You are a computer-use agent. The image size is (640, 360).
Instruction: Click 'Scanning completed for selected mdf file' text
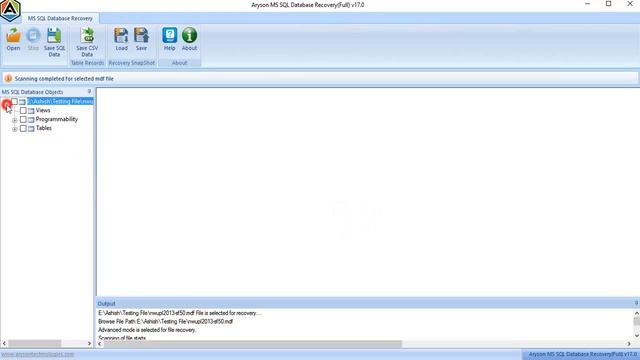(64, 78)
